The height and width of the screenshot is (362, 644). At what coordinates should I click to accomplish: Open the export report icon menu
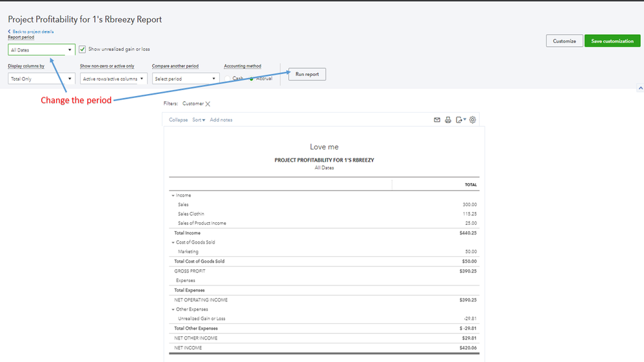tap(460, 120)
